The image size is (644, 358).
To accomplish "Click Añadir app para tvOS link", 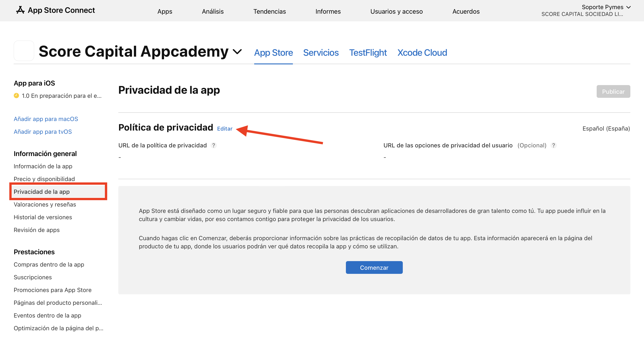I will tap(43, 132).
